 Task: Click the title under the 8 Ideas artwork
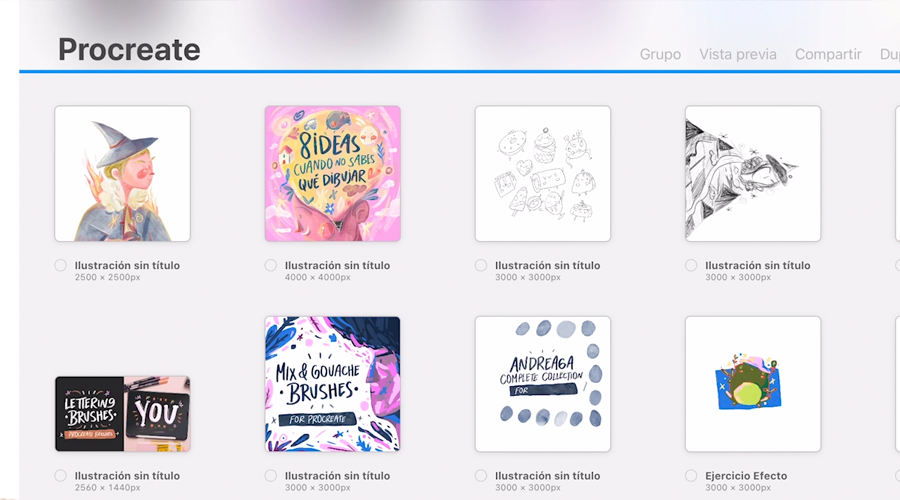(x=337, y=265)
